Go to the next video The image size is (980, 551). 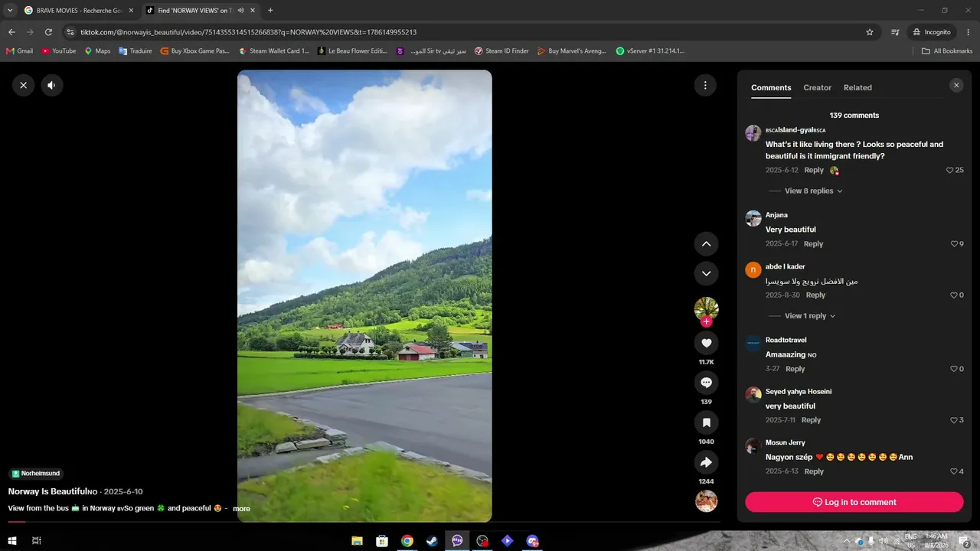click(706, 273)
